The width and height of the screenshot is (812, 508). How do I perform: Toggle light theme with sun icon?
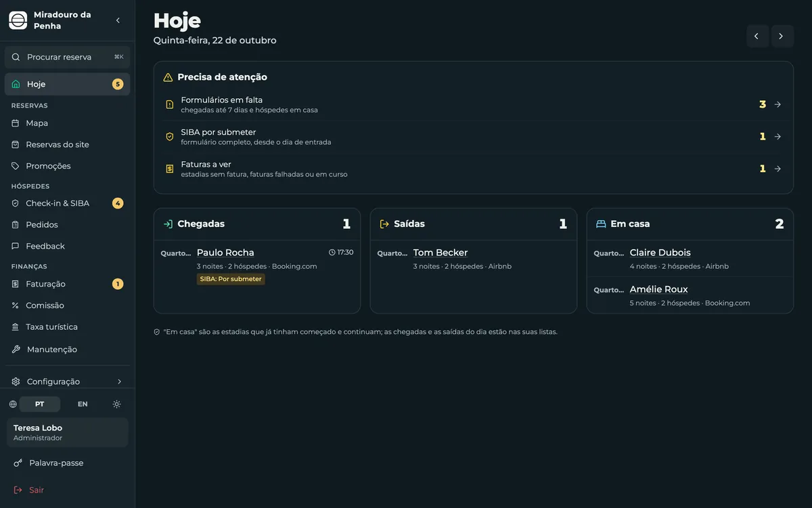(116, 404)
